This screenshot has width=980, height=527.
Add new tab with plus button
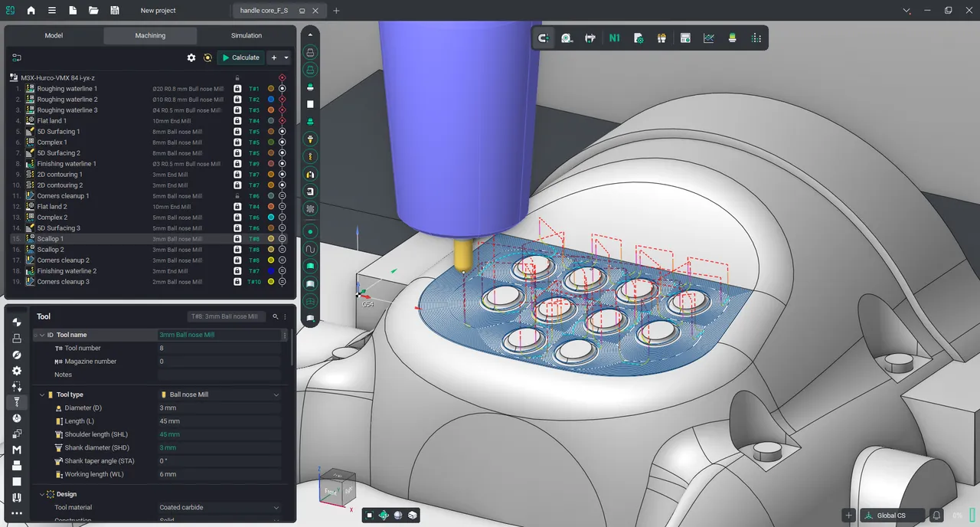pos(336,11)
